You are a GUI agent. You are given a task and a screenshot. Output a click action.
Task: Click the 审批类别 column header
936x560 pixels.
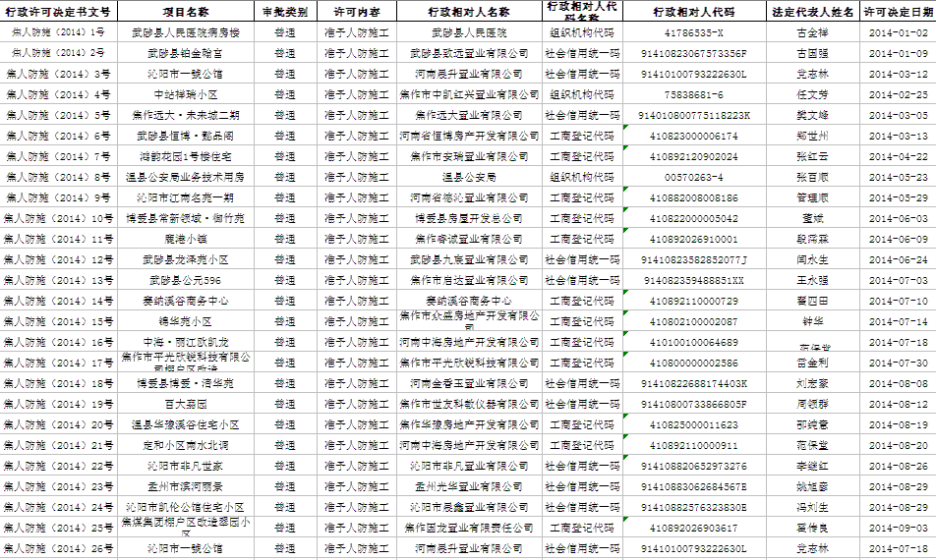click(284, 11)
